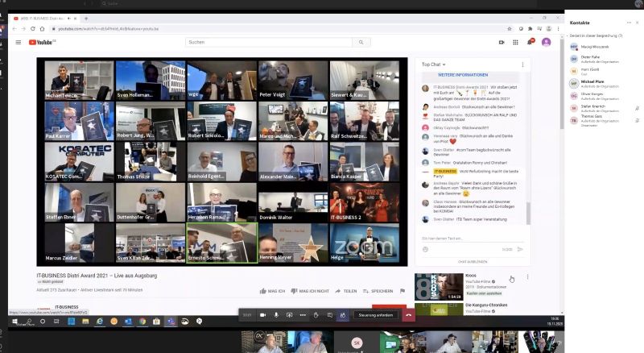
Task: Report the video with flag icon
Action: click(402, 291)
